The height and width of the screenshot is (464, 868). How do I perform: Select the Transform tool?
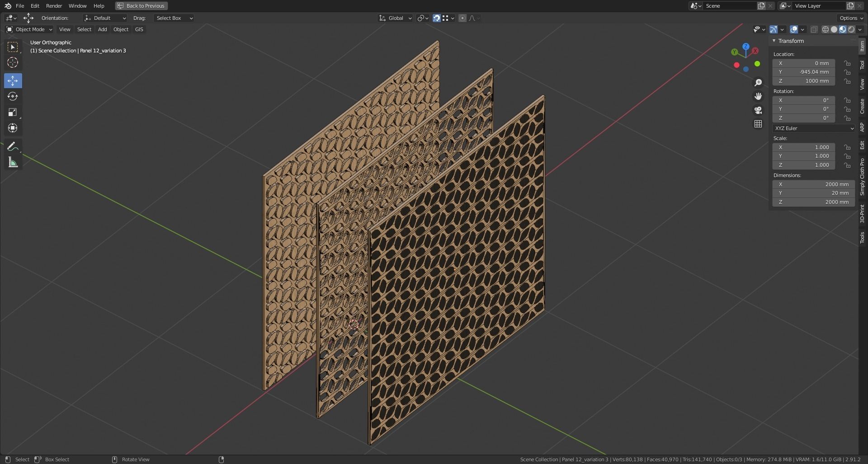tap(13, 128)
